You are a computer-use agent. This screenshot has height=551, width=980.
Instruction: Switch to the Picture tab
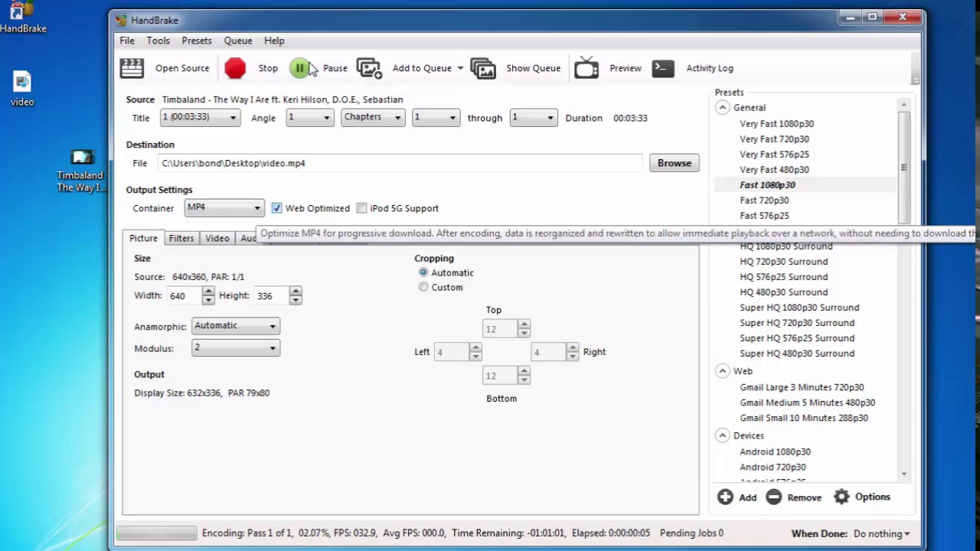pos(143,238)
